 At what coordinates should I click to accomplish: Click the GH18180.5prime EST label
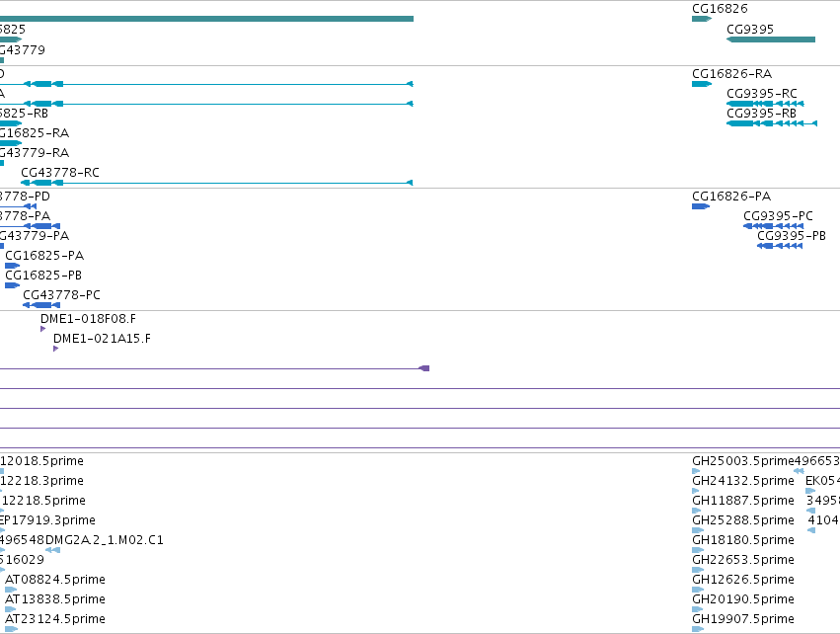(743, 540)
